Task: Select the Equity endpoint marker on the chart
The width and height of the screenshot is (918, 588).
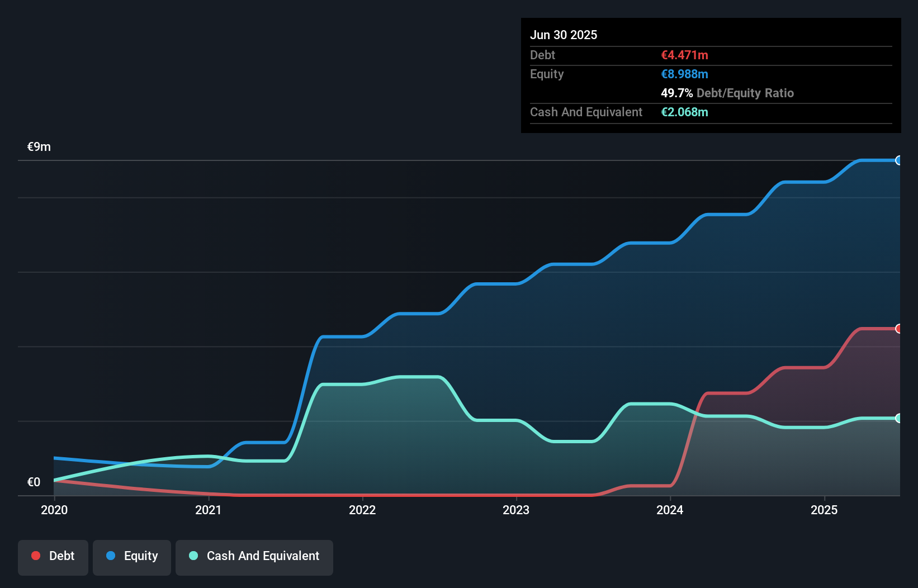Action: (899, 160)
